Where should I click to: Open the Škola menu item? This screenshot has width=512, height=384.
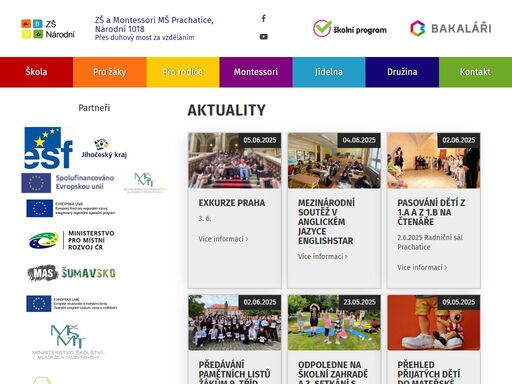point(36,72)
